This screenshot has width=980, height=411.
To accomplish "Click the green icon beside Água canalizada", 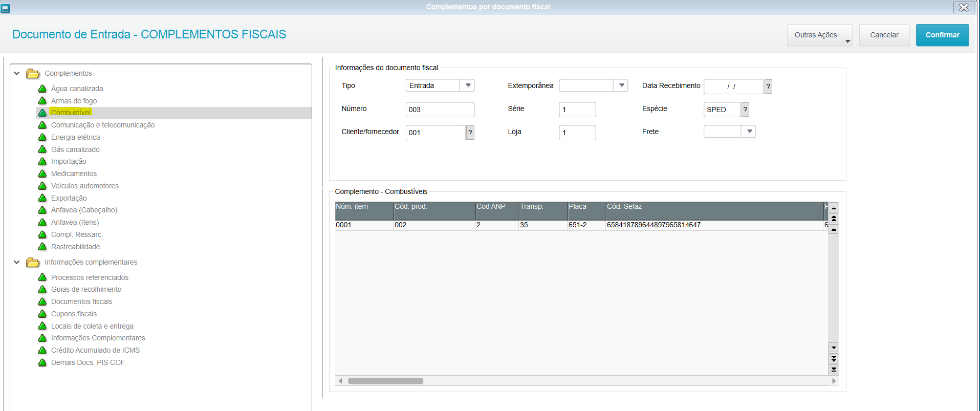I will [x=42, y=89].
